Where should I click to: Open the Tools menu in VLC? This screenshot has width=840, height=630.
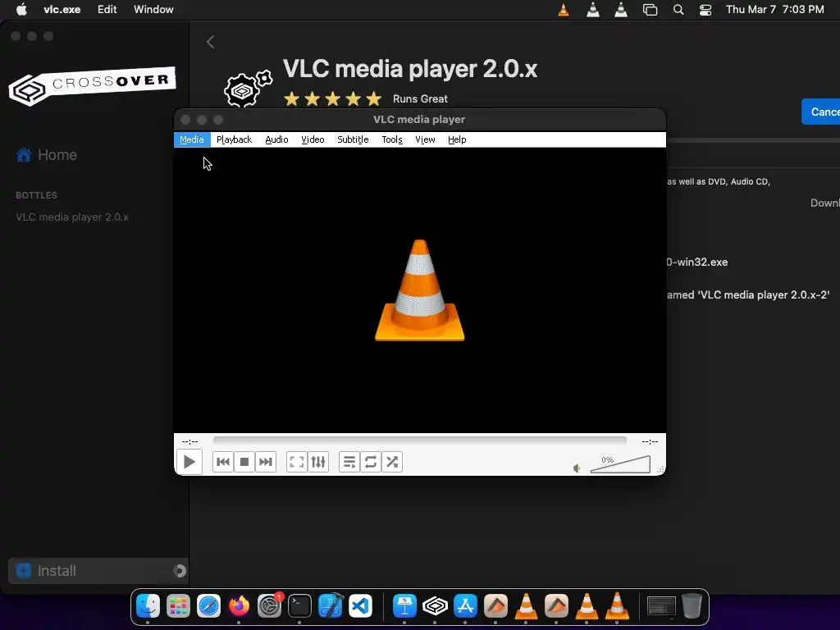click(x=392, y=139)
